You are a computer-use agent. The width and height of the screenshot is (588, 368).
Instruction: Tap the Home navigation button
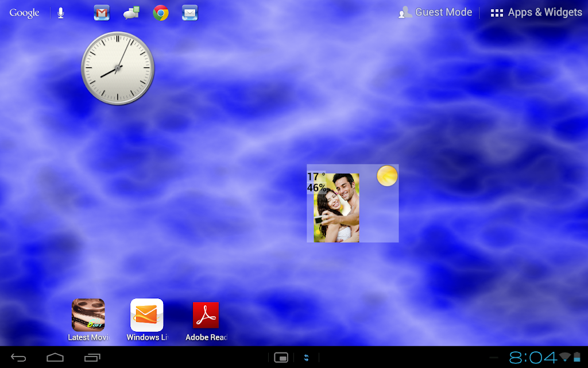tap(55, 358)
